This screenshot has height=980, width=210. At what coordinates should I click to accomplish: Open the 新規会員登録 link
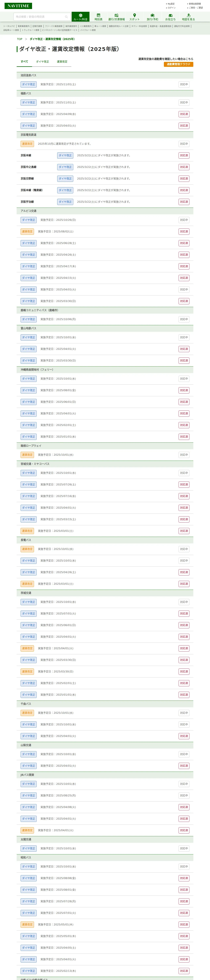(195, 4)
